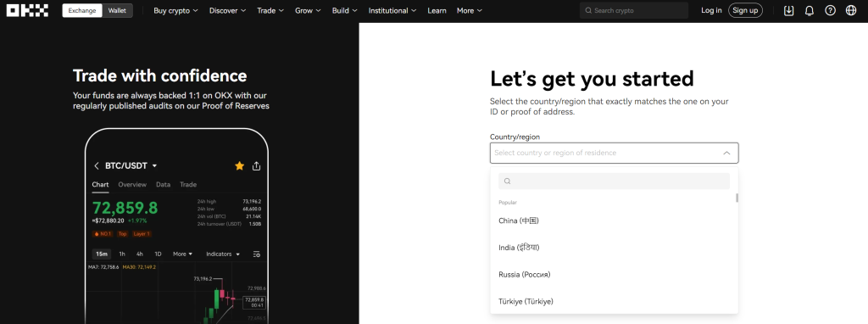Click the chart settings icon beside Indicators
The height and width of the screenshot is (324, 868).
(x=256, y=254)
